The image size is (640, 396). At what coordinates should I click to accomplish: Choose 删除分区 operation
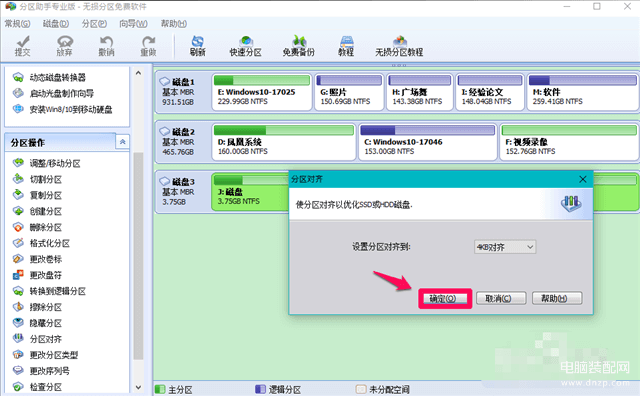(x=37, y=227)
